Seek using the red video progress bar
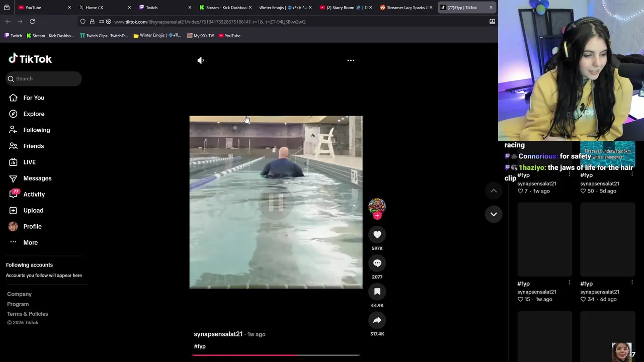The height and width of the screenshot is (362, 644). (x=276, y=355)
